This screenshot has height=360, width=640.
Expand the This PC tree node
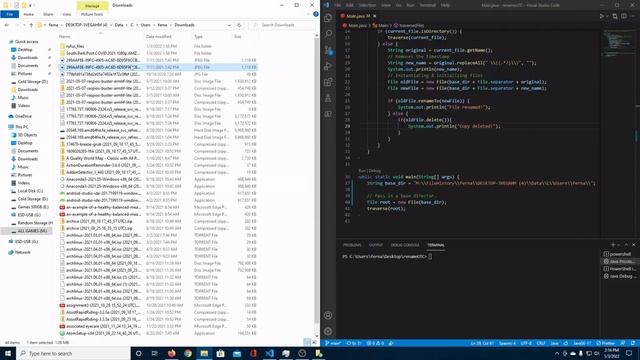pos(5,127)
